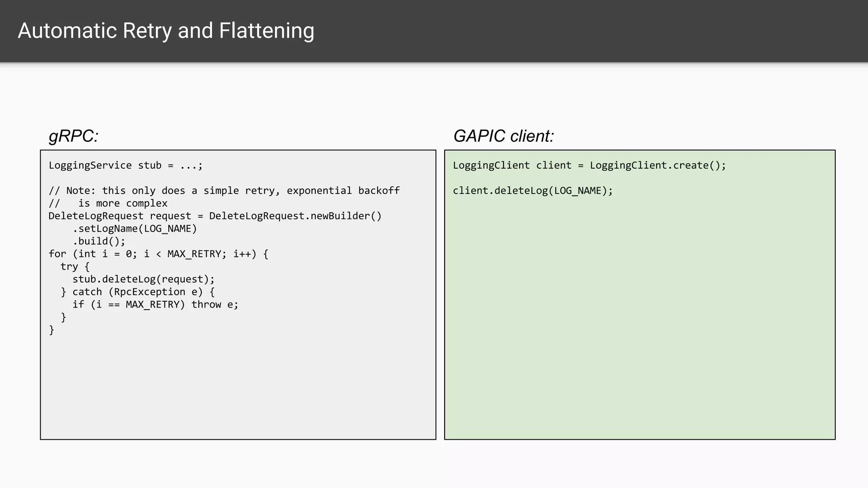The image size is (868, 488).
Task: Click the ".setLogName(LOG_NAME)" line
Action: (135, 229)
